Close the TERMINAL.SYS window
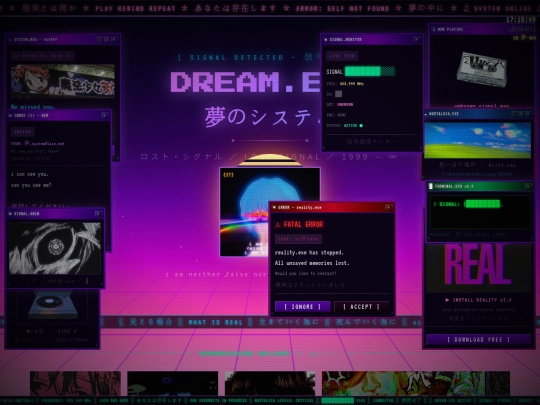The image size is (540, 405). point(528,186)
